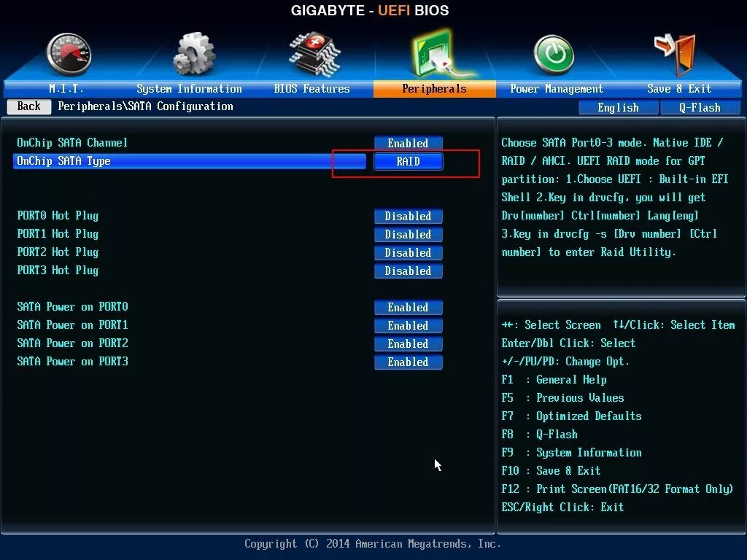Click the M.I.T. speedometer icon
747x560 pixels.
pyautogui.click(x=69, y=54)
